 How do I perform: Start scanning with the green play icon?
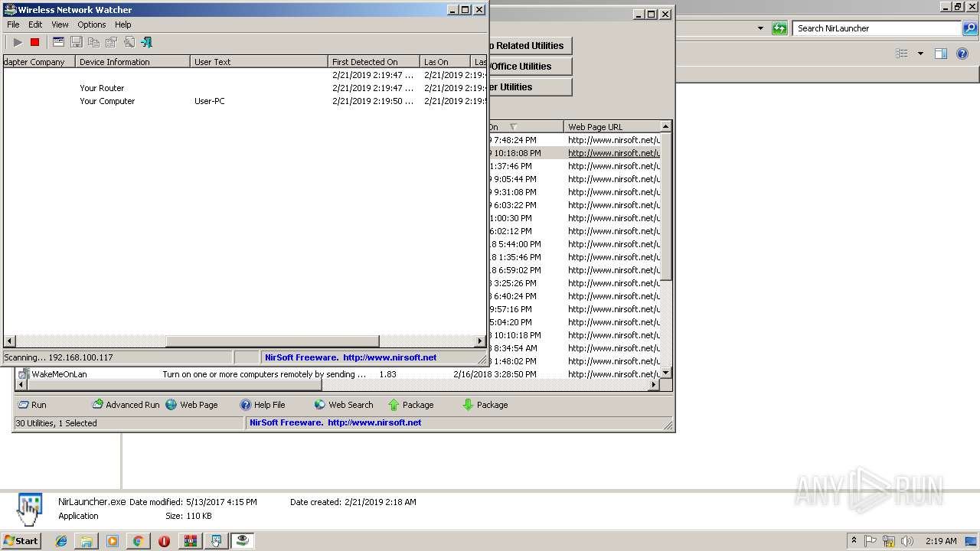tap(18, 42)
